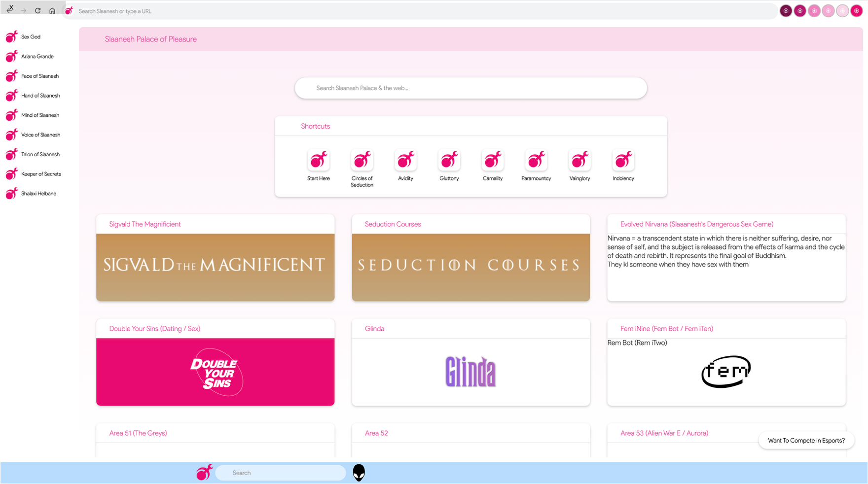
Task: Click the Double Your Sins logo banner
Action: click(216, 372)
